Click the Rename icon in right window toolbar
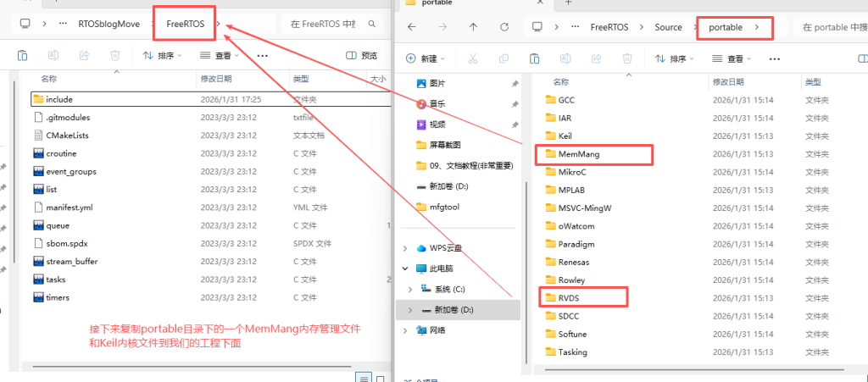Viewport: 868px width, 382px height. tap(565, 58)
